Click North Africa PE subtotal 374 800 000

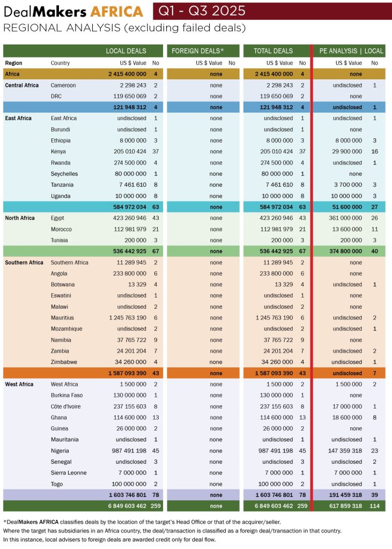[344, 251]
